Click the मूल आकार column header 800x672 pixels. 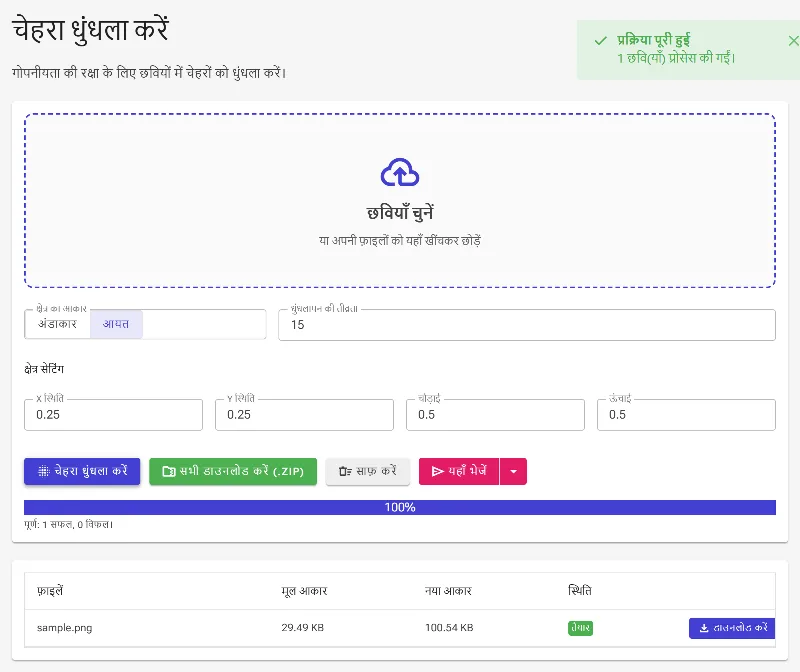click(304, 591)
